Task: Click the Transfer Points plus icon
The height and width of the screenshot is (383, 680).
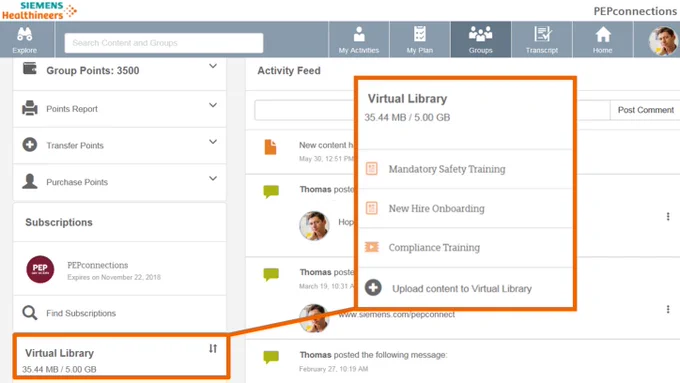Action: pos(29,144)
